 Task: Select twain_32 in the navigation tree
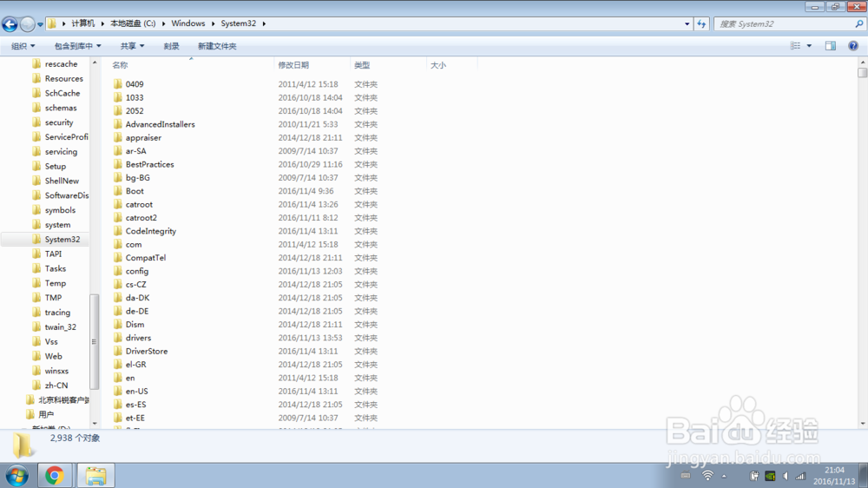[x=61, y=327]
